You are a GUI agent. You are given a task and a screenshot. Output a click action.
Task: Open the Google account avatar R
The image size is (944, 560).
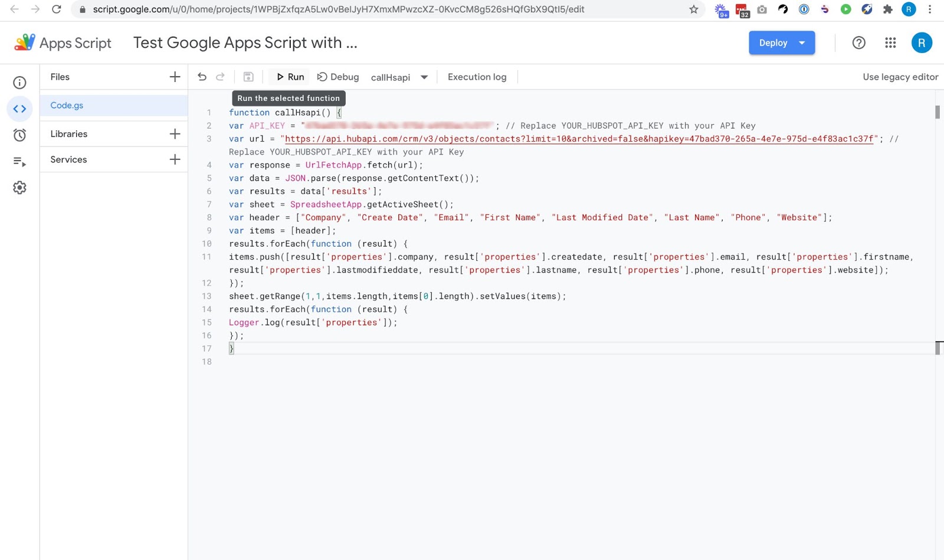point(922,42)
